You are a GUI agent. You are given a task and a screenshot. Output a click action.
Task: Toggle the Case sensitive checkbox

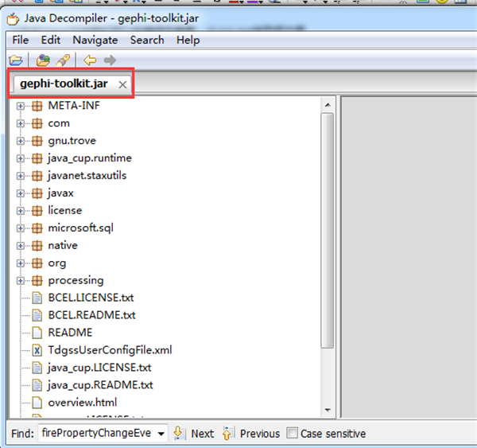point(292,433)
